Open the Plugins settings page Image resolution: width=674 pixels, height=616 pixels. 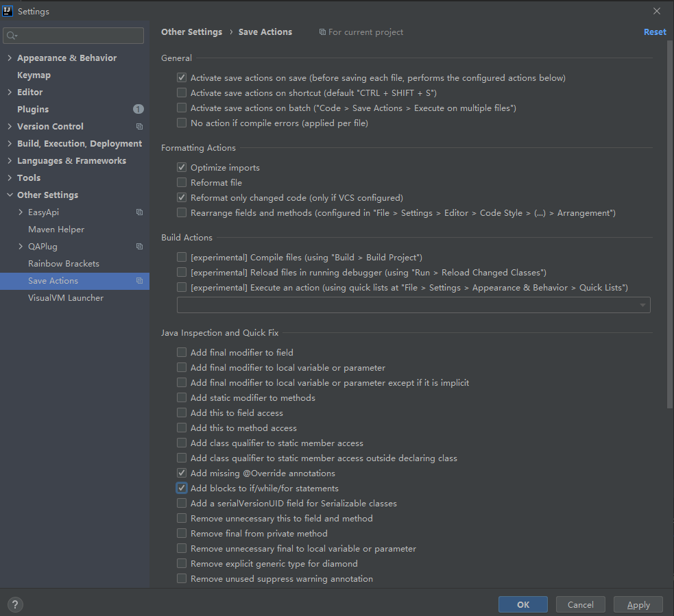(x=33, y=110)
